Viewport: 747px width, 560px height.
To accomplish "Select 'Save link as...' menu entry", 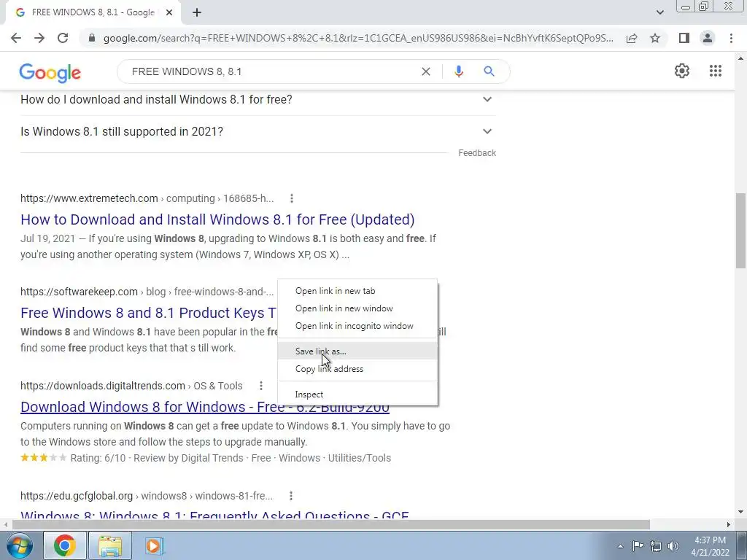I will tap(357, 351).
